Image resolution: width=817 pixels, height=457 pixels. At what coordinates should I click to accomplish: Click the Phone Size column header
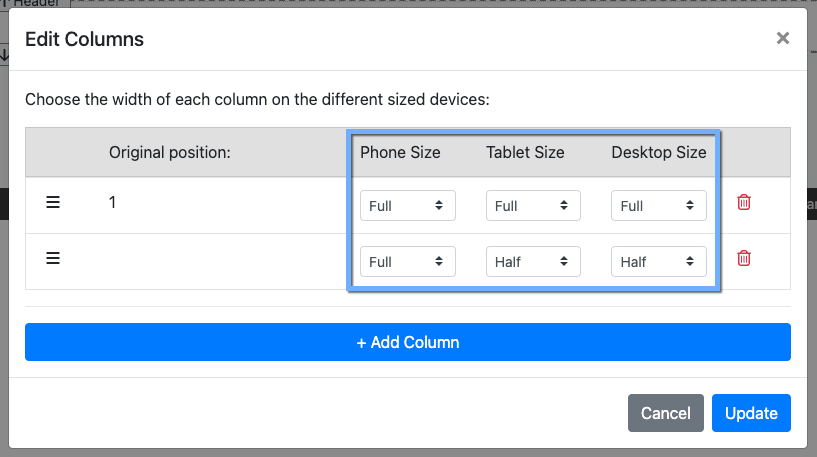tap(400, 153)
